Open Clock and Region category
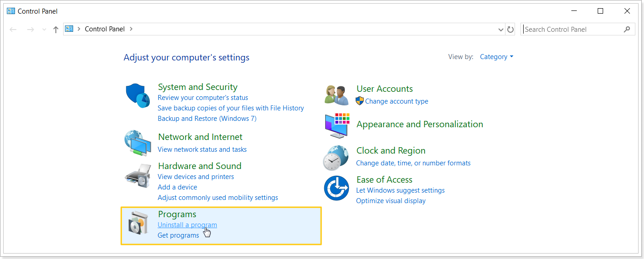Image resolution: width=644 pixels, height=259 pixels. pos(391,150)
